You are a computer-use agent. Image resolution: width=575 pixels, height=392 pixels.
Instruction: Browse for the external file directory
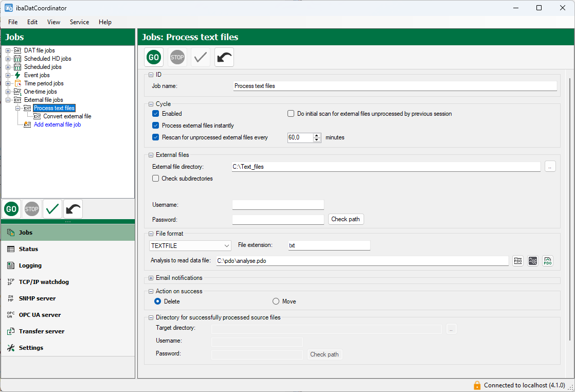click(x=550, y=167)
